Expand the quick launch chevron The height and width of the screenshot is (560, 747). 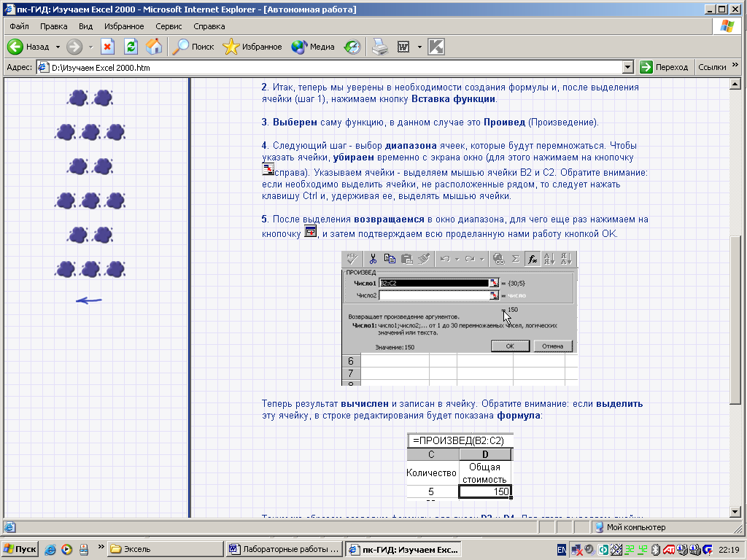click(101, 547)
